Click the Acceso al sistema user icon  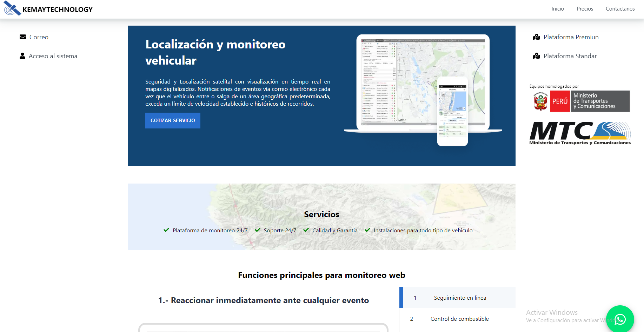[x=22, y=56]
